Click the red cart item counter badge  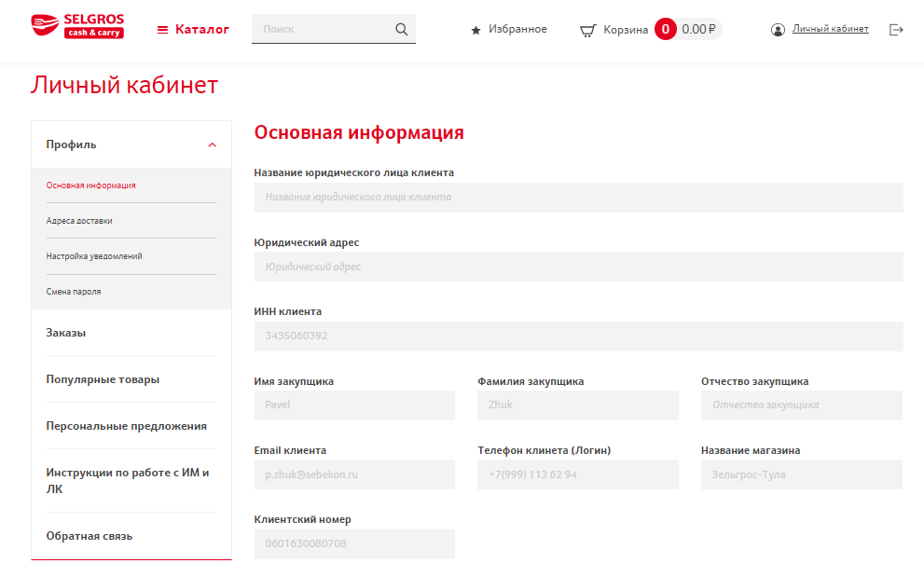pos(665,29)
